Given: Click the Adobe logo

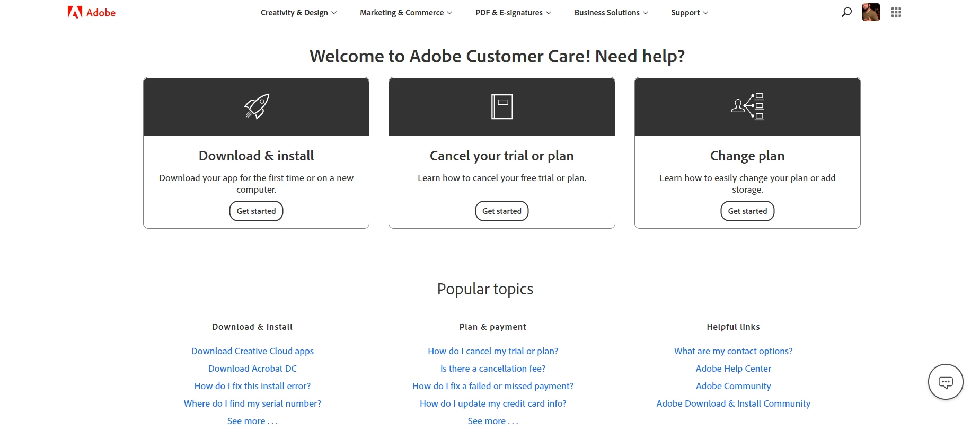Looking at the screenshot, I should tap(91, 12).
